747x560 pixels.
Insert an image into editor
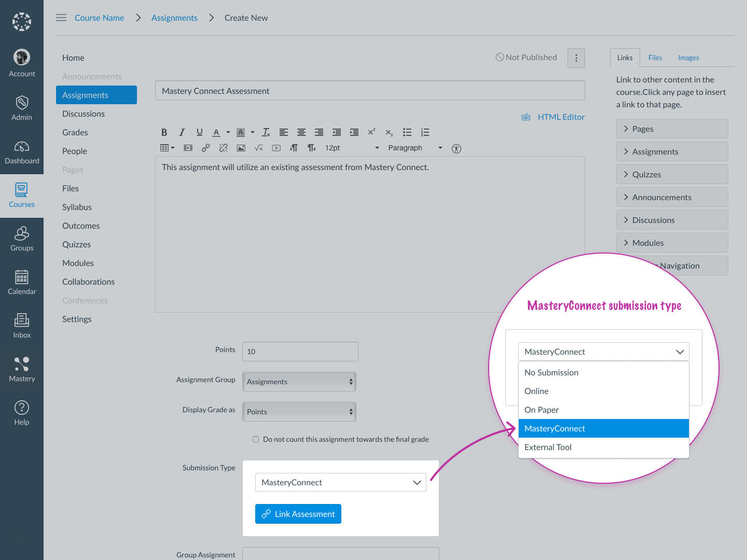coord(241,148)
